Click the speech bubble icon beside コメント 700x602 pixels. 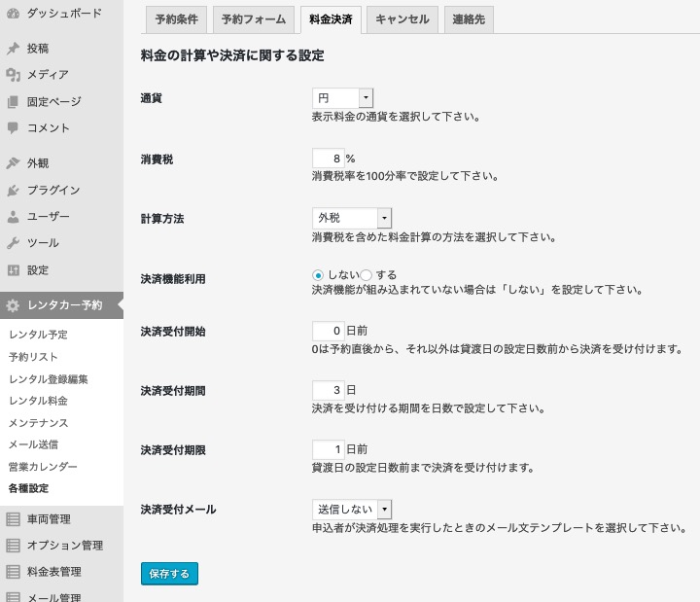13,127
